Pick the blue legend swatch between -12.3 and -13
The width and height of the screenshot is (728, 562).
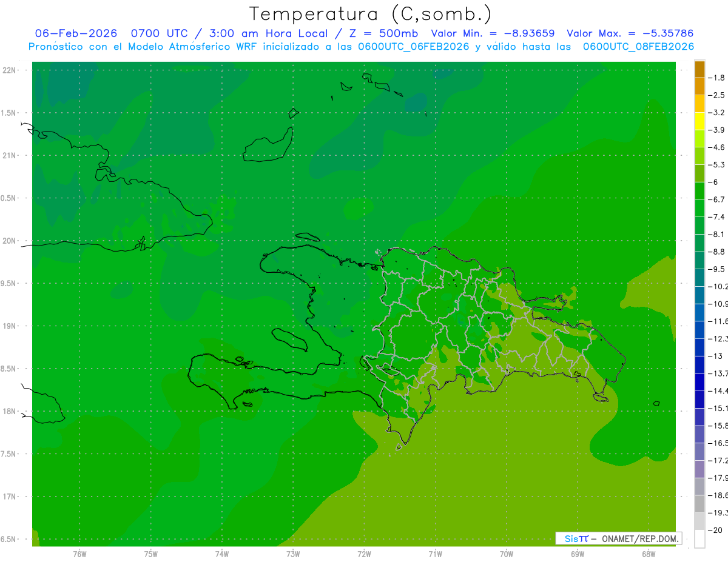[699, 347]
